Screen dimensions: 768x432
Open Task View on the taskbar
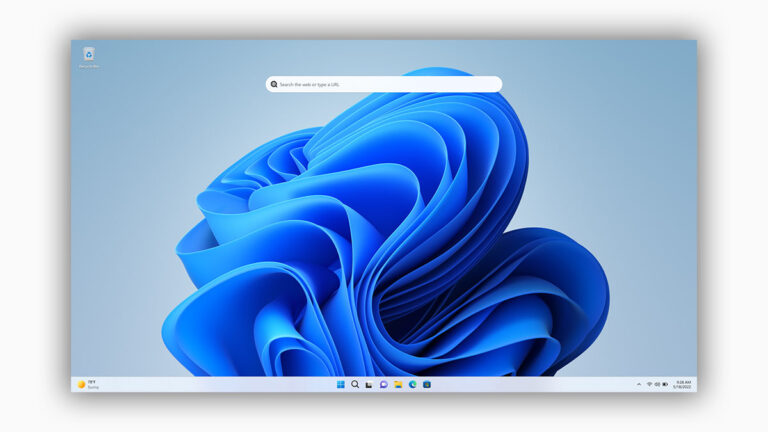point(369,384)
